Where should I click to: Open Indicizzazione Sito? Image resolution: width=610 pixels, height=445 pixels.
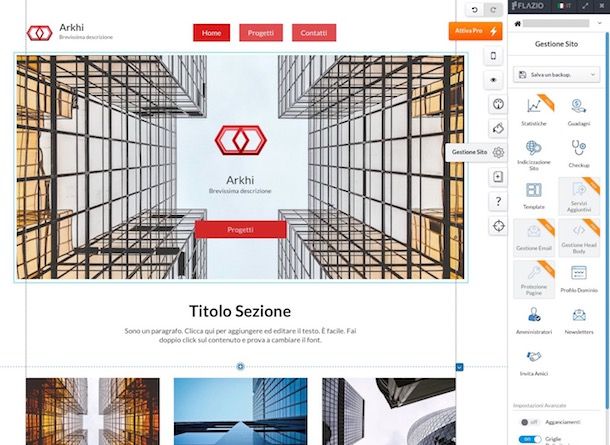click(534, 155)
